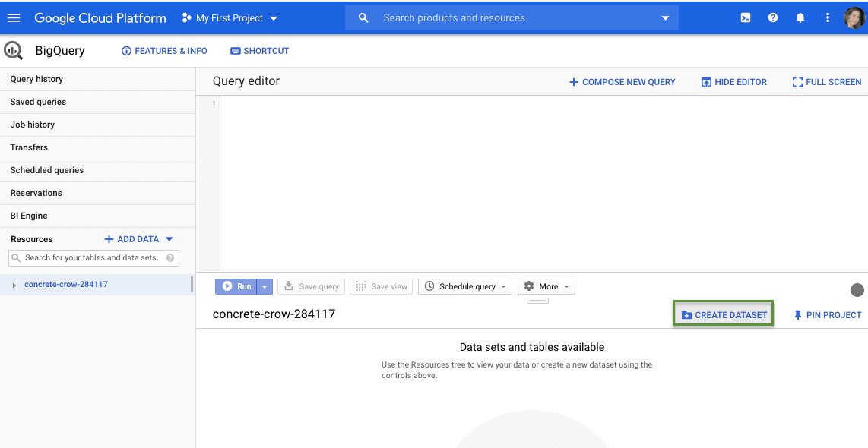Click the Save query button

click(311, 286)
